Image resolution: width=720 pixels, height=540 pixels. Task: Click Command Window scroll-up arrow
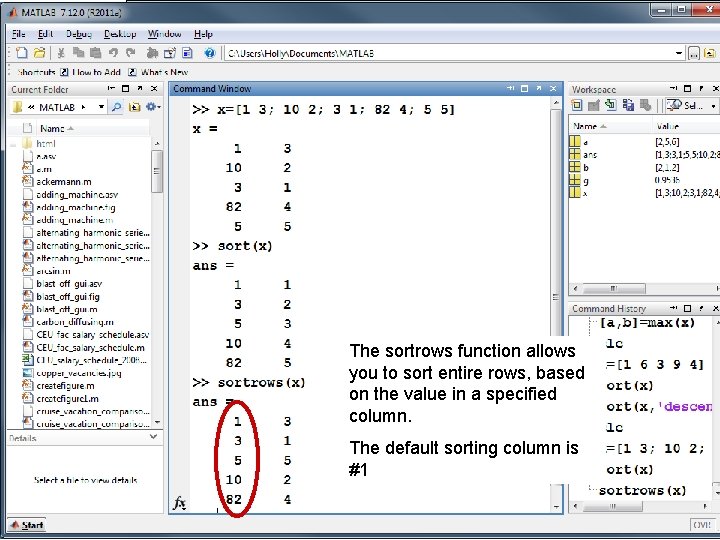(556, 103)
